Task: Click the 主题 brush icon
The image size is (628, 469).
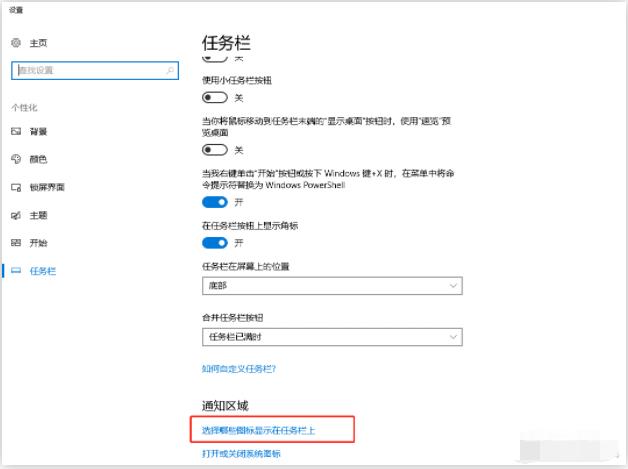Action: click(16, 215)
